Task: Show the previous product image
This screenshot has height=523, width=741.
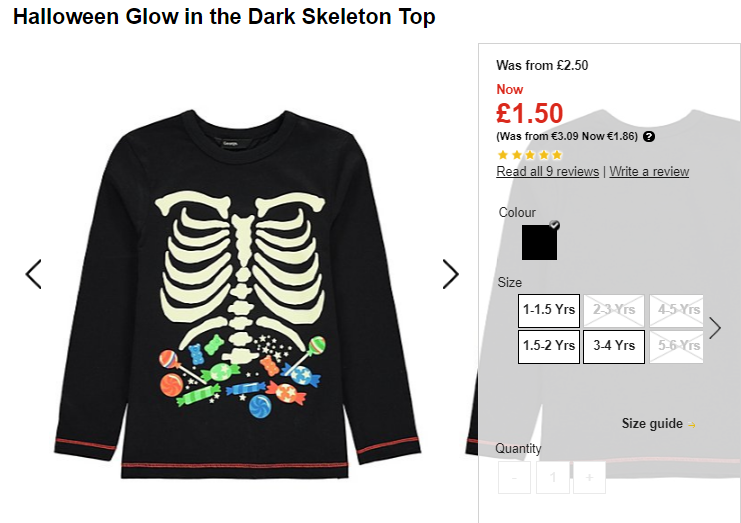Action: pyautogui.click(x=34, y=274)
